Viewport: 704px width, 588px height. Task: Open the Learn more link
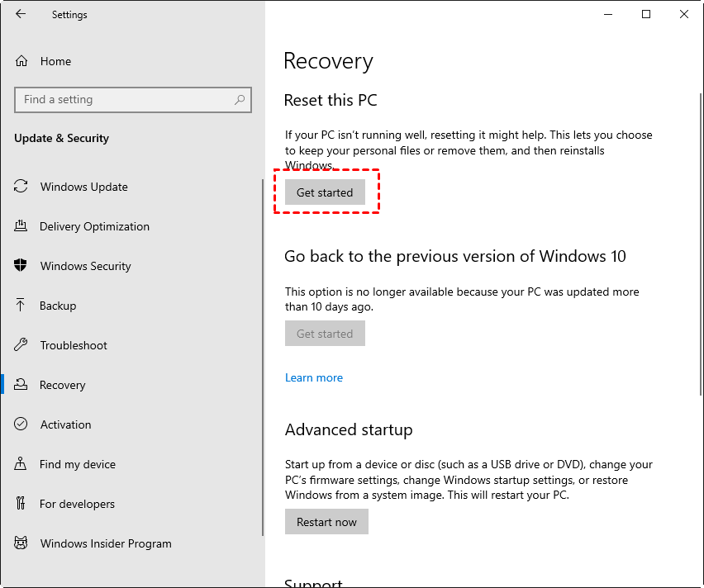coord(314,377)
